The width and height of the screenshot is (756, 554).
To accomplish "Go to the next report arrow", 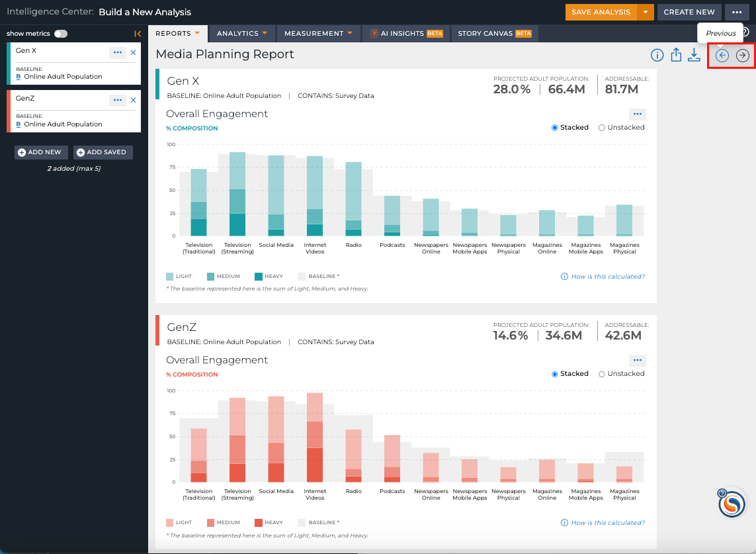I will (x=743, y=56).
